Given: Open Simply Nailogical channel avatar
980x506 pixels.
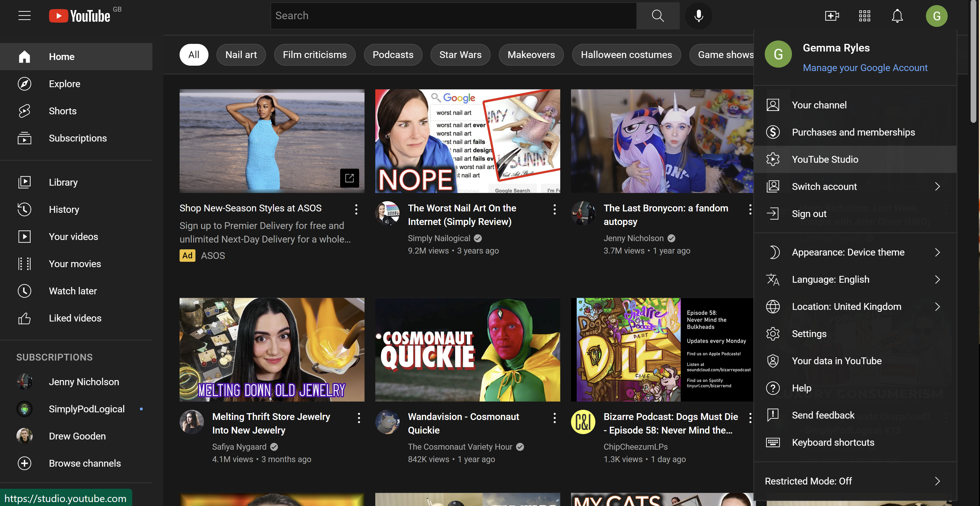Looking at the screenshot, I should 387,213.
